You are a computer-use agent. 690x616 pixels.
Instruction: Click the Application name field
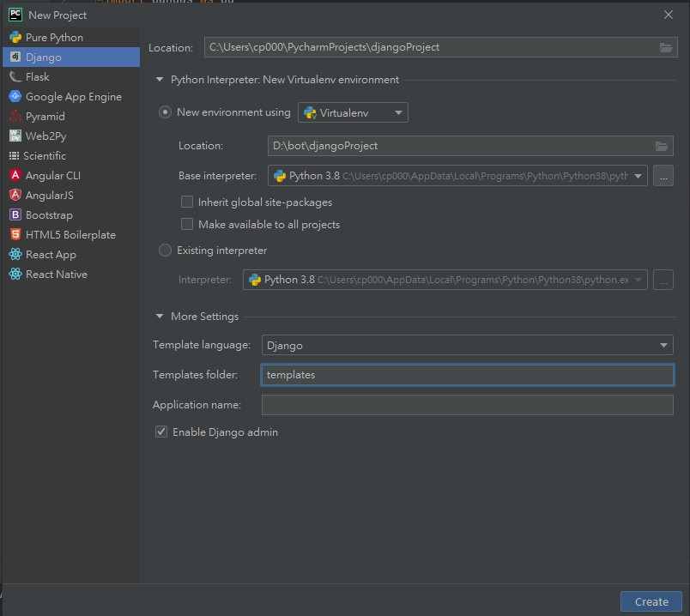point(468,405)
